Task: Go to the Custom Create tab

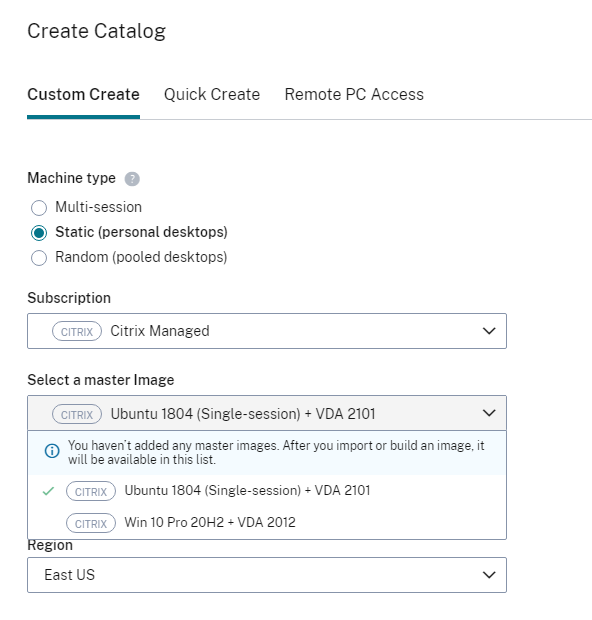Action: coord(83,95)
